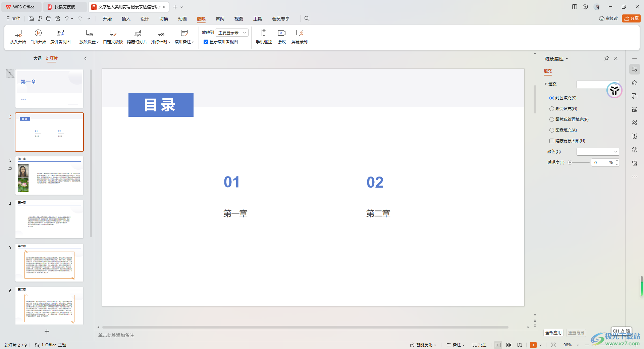Click the notes area (单击此处添加备注)
Screen dimensions: 644x349
(x=116, y=335)
